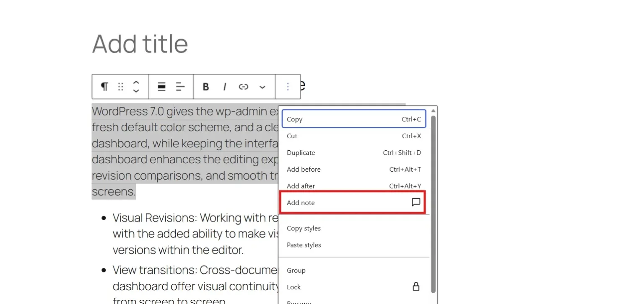Viewport: 644px width, 304px height.
Task: Click the padlock icon next to Lock
Action: click(416, 286)
